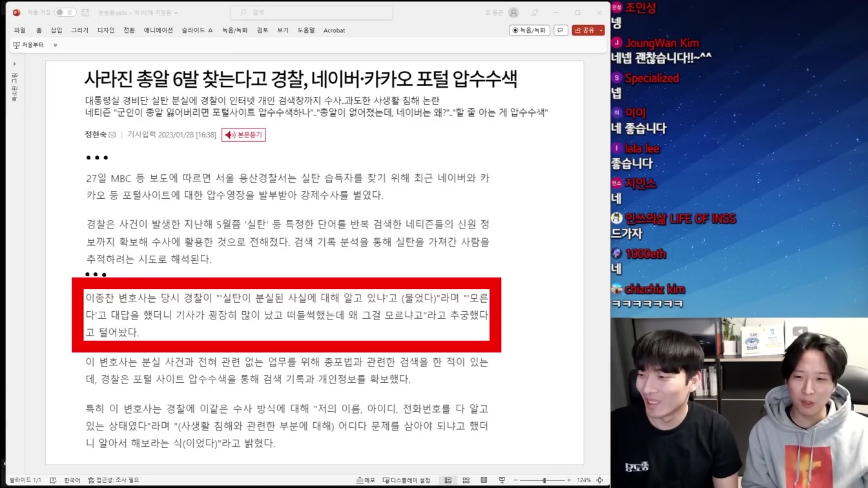This screenshot has width=868, height=488.
Task: Open 디스플레이 설정 display settings
Action: 406,480
